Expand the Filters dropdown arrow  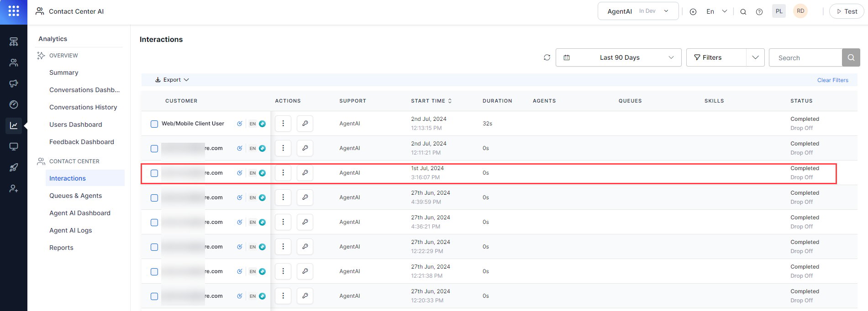pyautogui.click(x=755, y=57)
